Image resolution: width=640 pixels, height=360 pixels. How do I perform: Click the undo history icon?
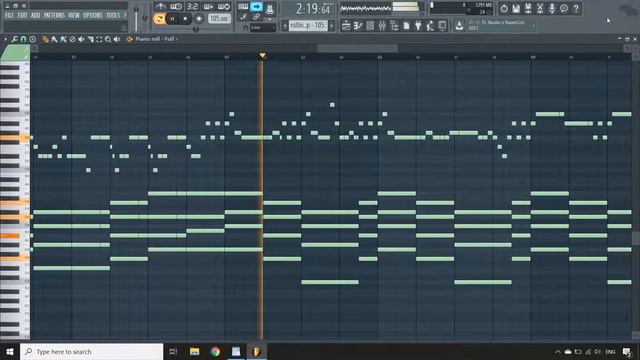click(504, 9)
